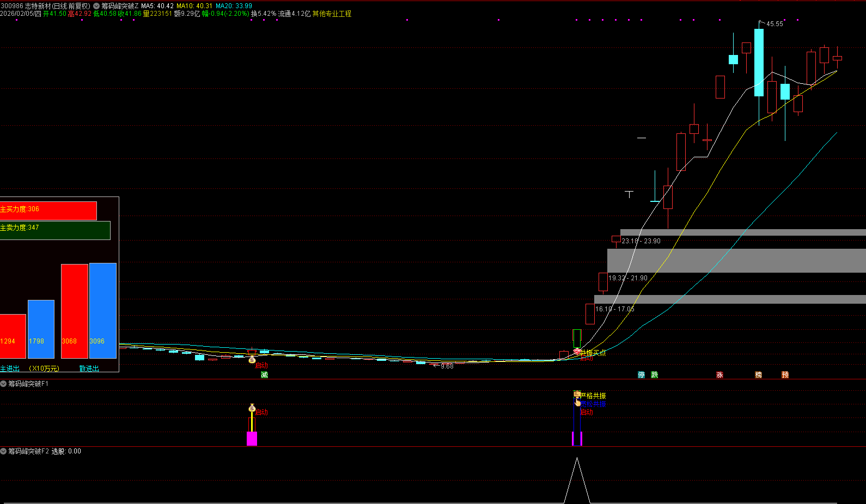Screen dimensions: 866x504
Task: Click the green 减 marker icon
Action: (x=264, y=374)
